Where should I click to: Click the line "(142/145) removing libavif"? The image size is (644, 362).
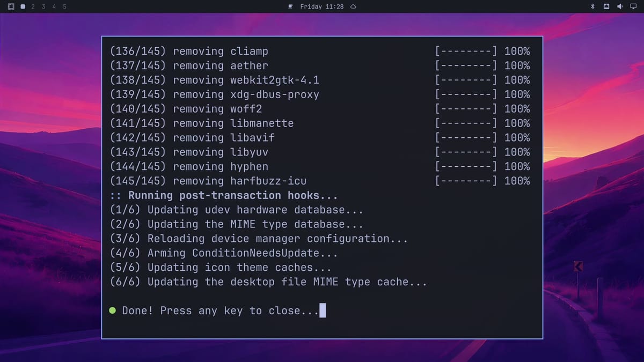click(192, 138)
